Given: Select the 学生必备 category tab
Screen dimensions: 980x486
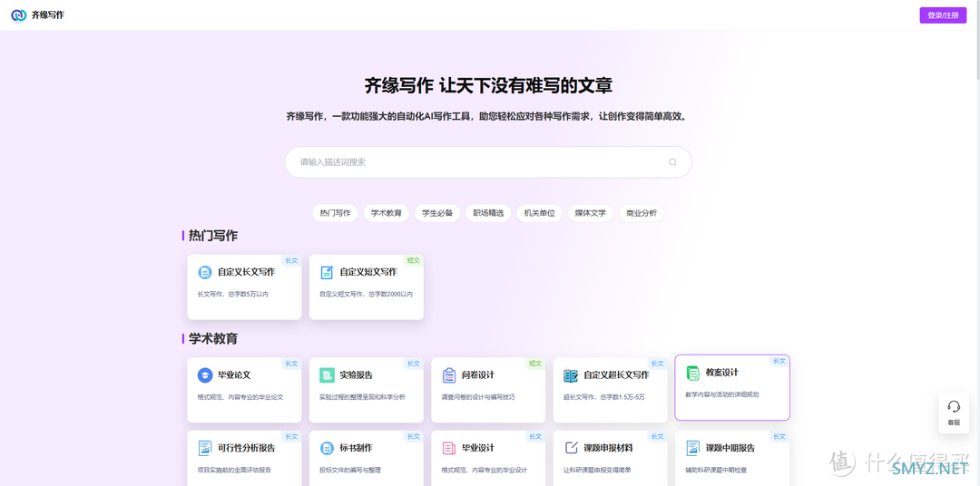Looking at the screenshot, I should click(x=437, y=213).
